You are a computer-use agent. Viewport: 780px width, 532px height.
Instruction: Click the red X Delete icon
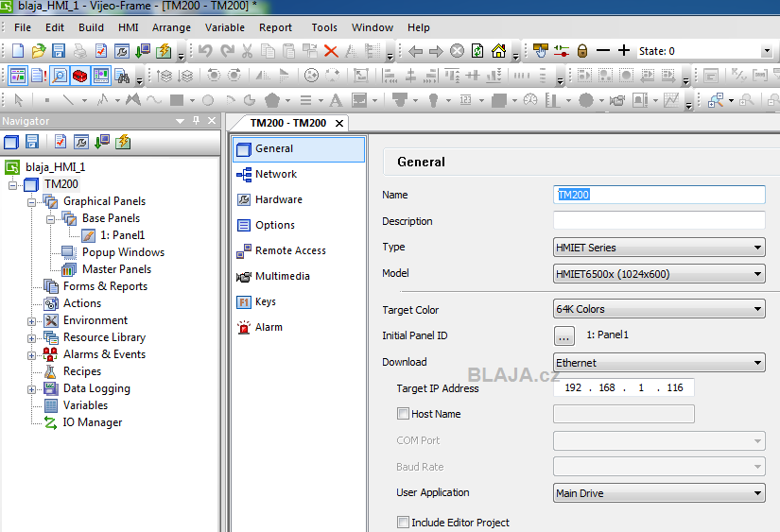pyautogui.click(x=331, y=51)
